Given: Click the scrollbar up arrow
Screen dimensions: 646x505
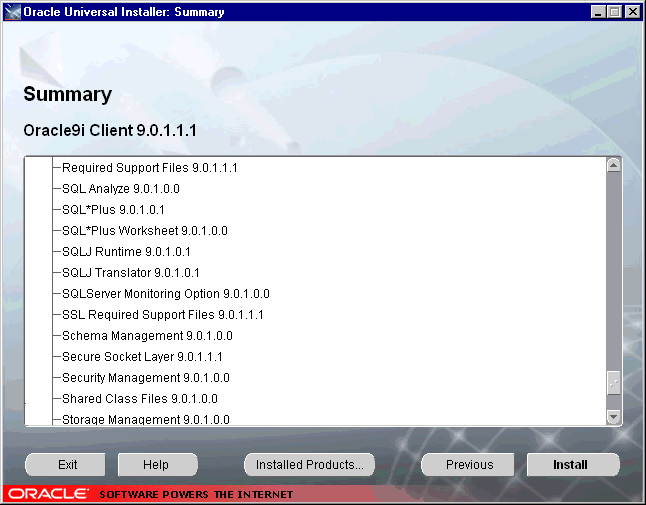Looking at the screenshot, I should pos(613,166).
